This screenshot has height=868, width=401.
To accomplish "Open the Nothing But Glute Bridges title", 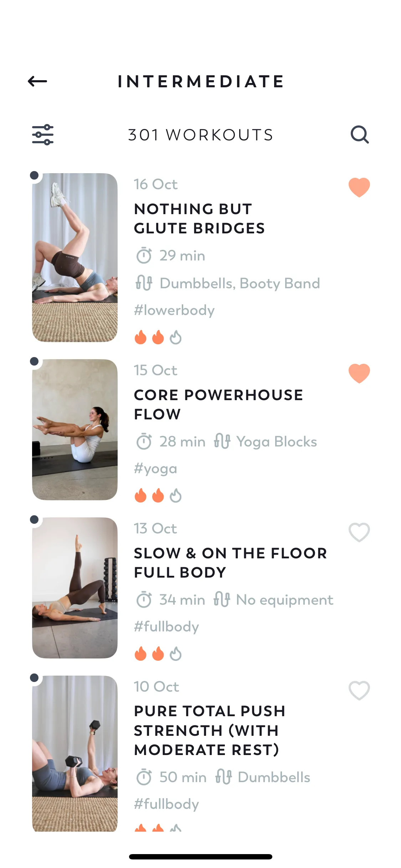I will (x=199, y=218).
